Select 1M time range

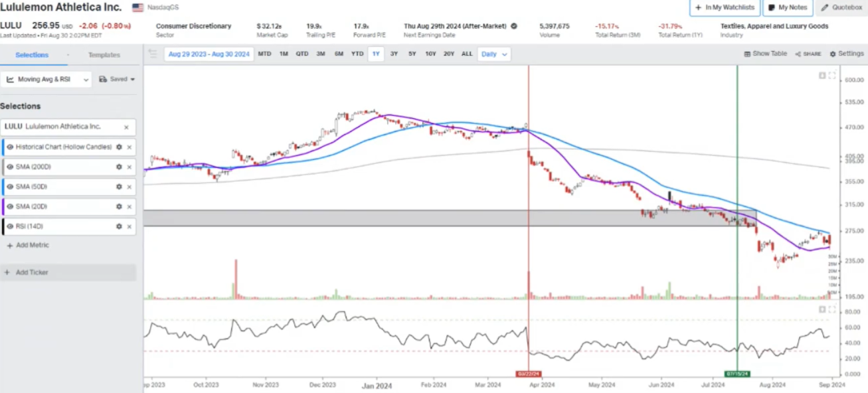[x=284, y=54]
